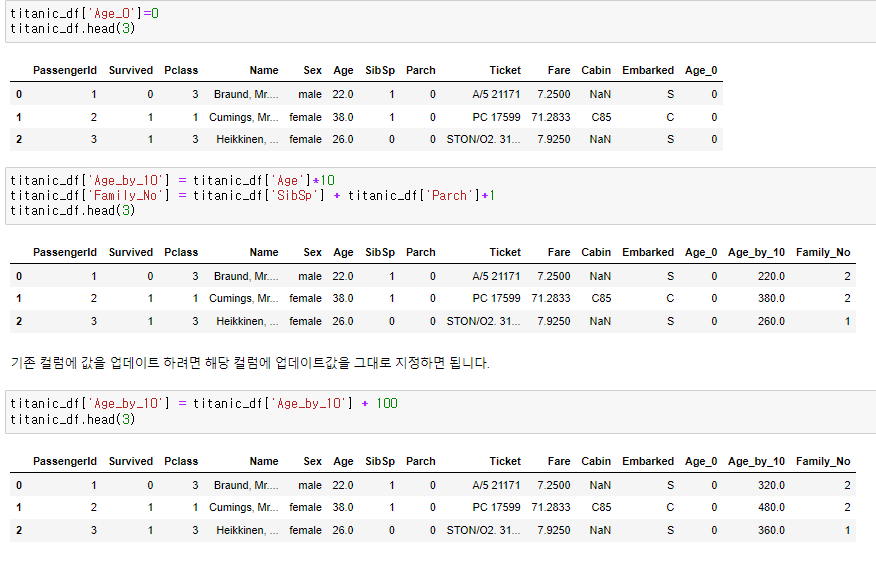Image resolution: width=876 pixels, height=577 pixels.
Task: Click the Age_by_10 value 220.0
Action: [x=771, y=276]
